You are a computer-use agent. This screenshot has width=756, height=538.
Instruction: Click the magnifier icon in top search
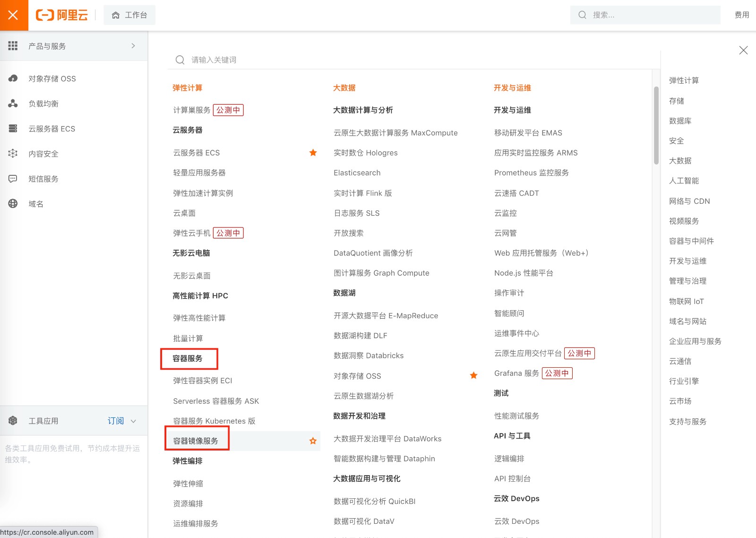click(x=583, y=15)
